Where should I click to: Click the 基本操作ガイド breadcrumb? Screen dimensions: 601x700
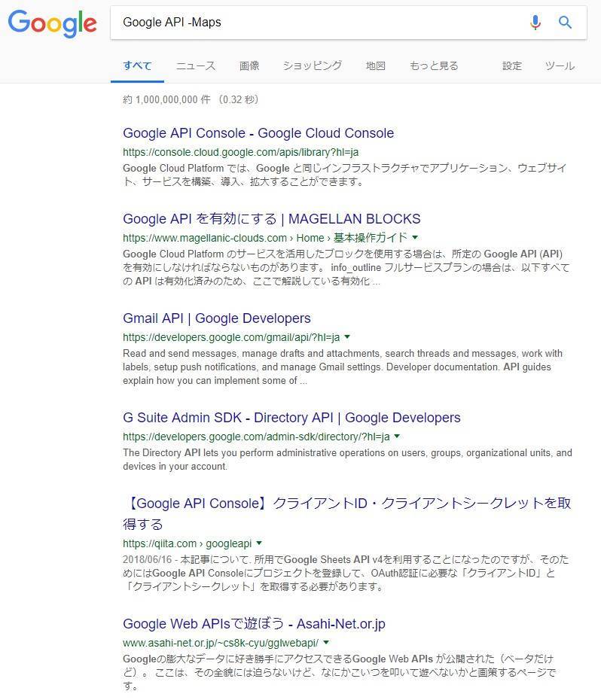[371, 238]
